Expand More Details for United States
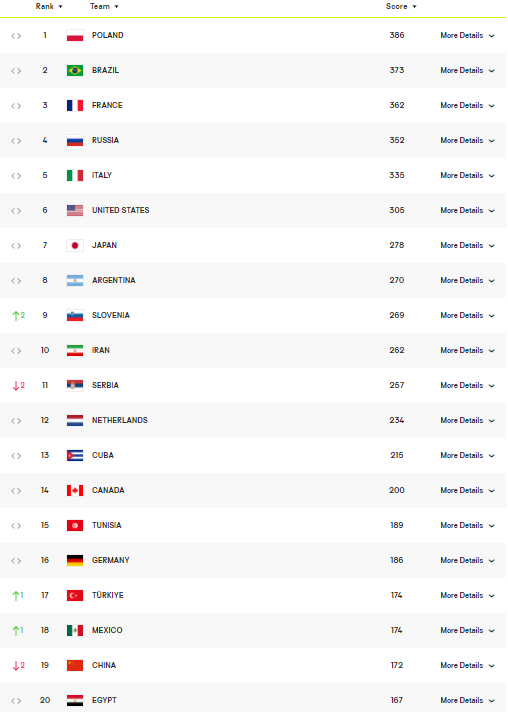Image resolution: width=508 pixels, height=712 pixels. click(x=467, y=210)
